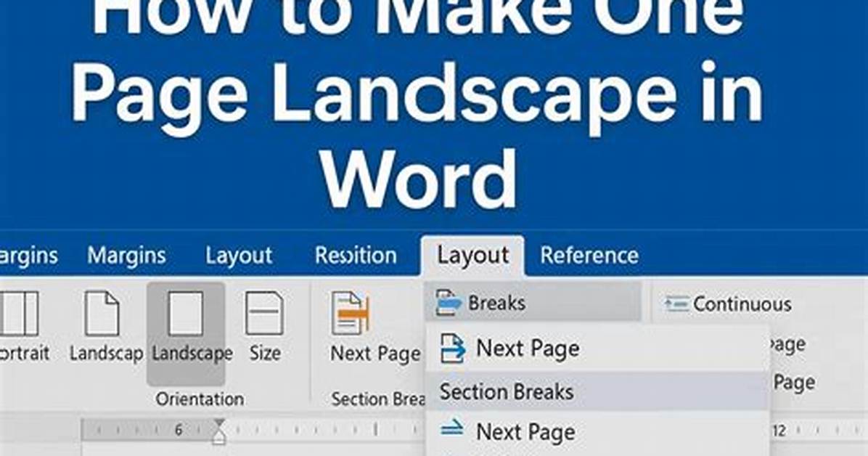Open the fully spelled Margins tab

(x=126, y=256)
